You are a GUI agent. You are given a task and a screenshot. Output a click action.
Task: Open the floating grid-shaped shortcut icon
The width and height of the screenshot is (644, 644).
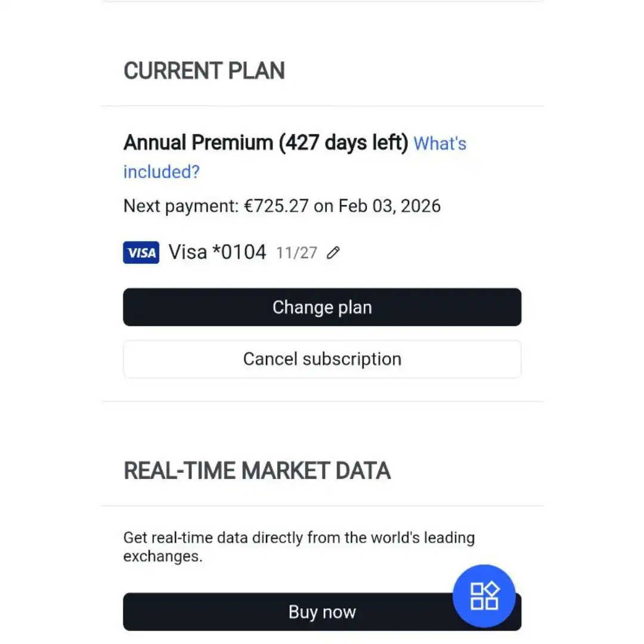(484, 595)
